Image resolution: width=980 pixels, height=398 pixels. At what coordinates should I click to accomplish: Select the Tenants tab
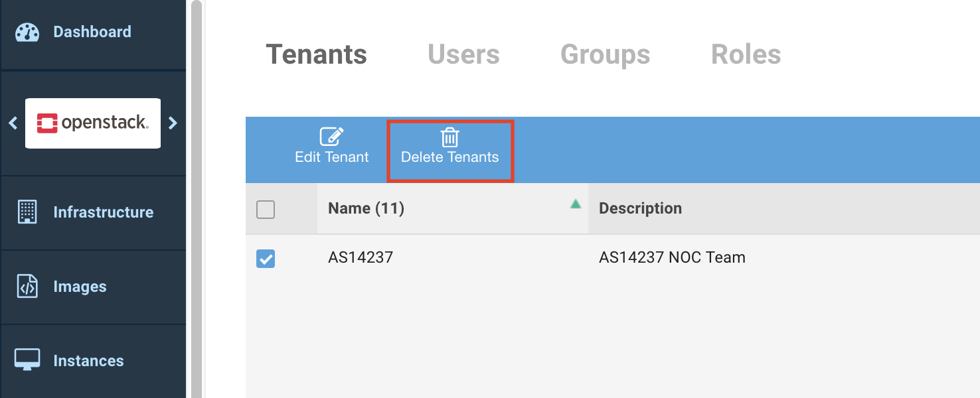tap(316, 54)
